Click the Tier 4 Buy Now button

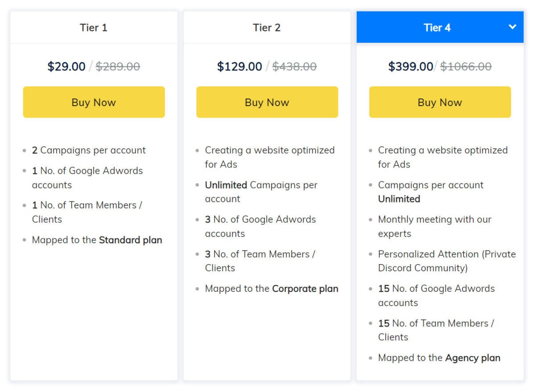click(440, 102)
